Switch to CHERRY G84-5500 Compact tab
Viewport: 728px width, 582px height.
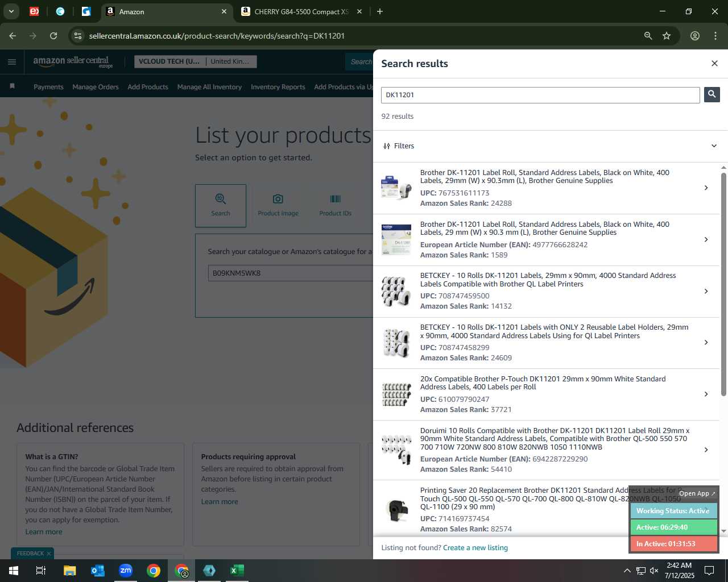point(301,11)
